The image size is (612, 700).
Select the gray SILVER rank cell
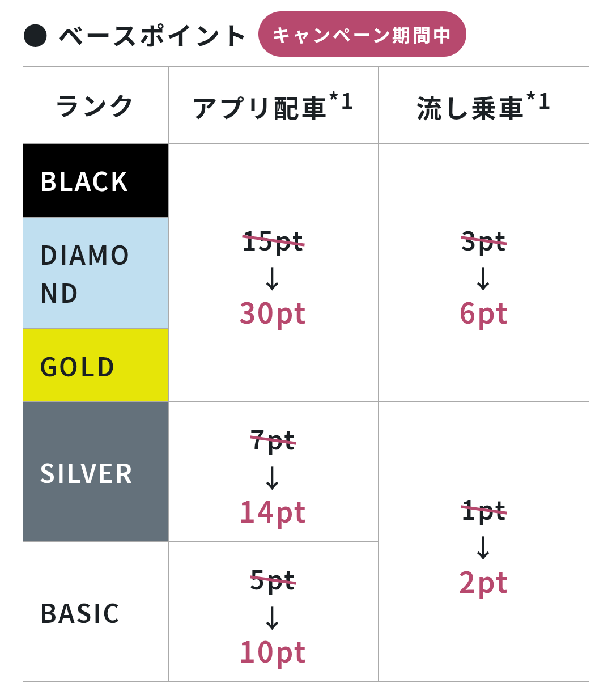point(95,473)
